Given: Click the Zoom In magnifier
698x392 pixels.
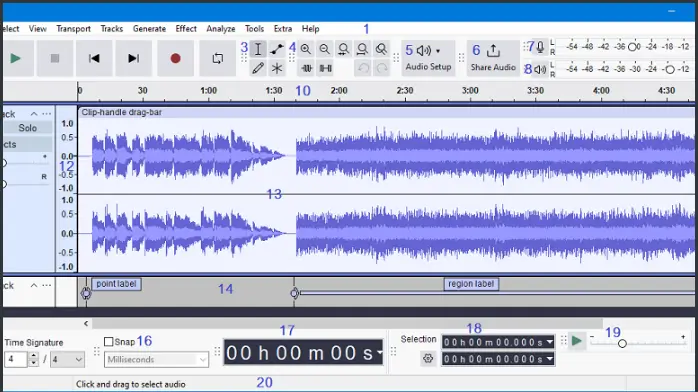Looking at the screenshot, I should coord(305,49).
